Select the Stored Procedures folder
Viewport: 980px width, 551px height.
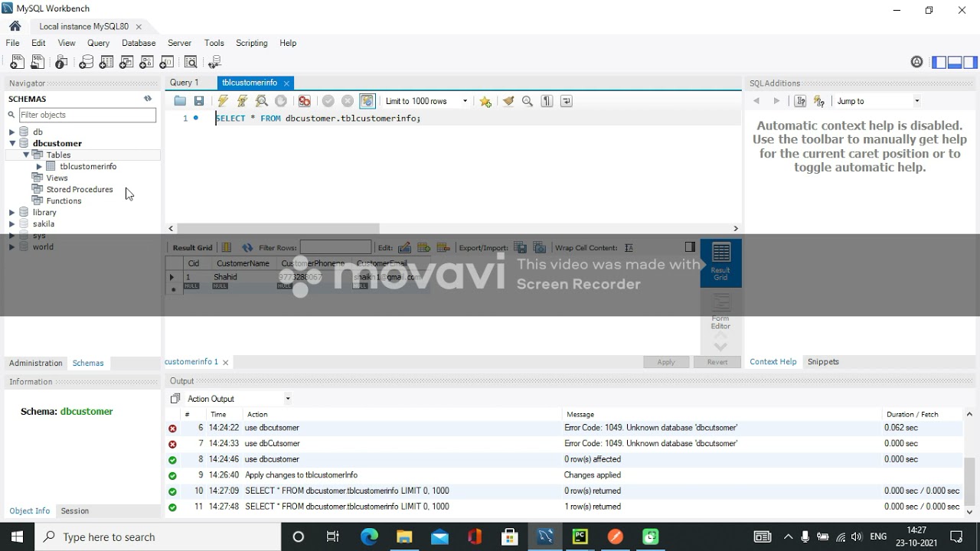(79, 189)
